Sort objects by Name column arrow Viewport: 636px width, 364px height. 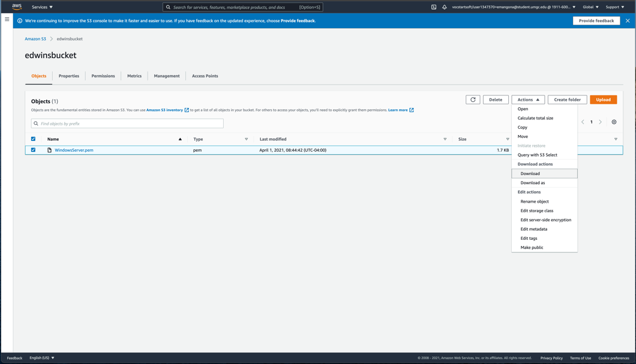pos(180,139)
